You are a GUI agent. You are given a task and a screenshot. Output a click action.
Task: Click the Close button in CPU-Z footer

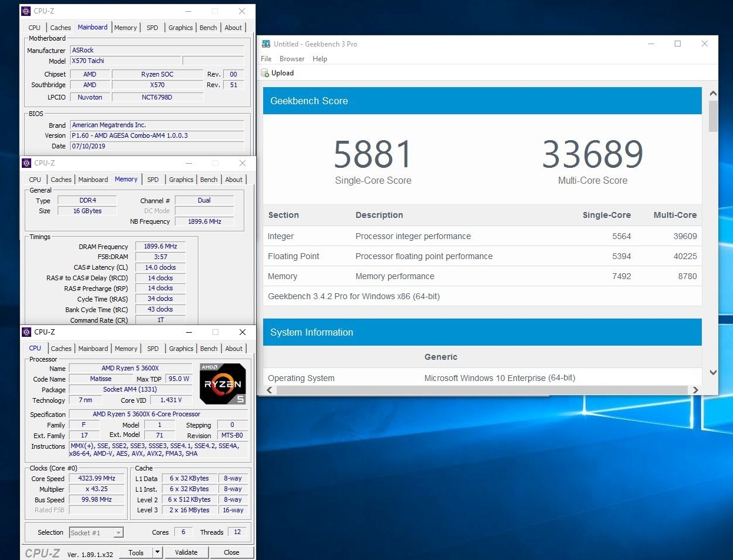coord(231,552)
